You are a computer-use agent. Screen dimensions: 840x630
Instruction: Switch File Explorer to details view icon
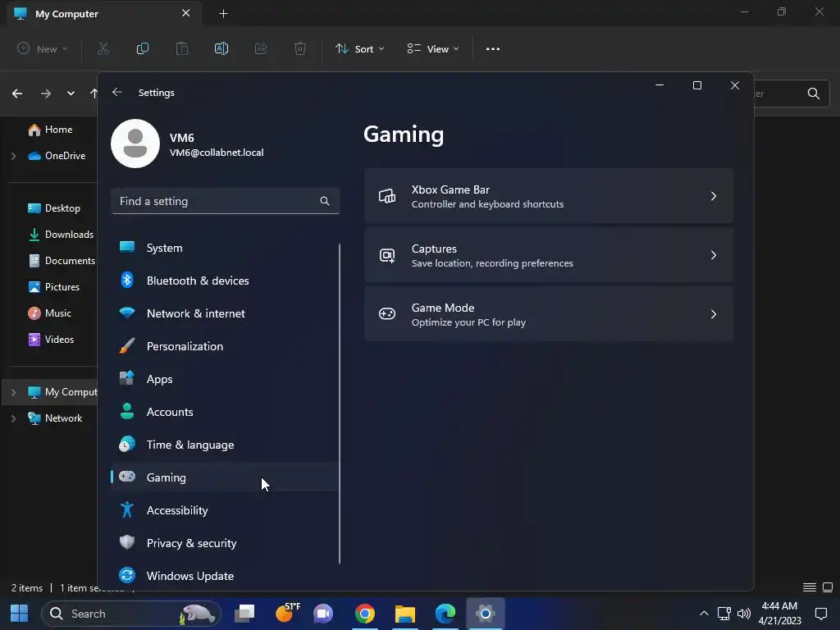(810, 587)
